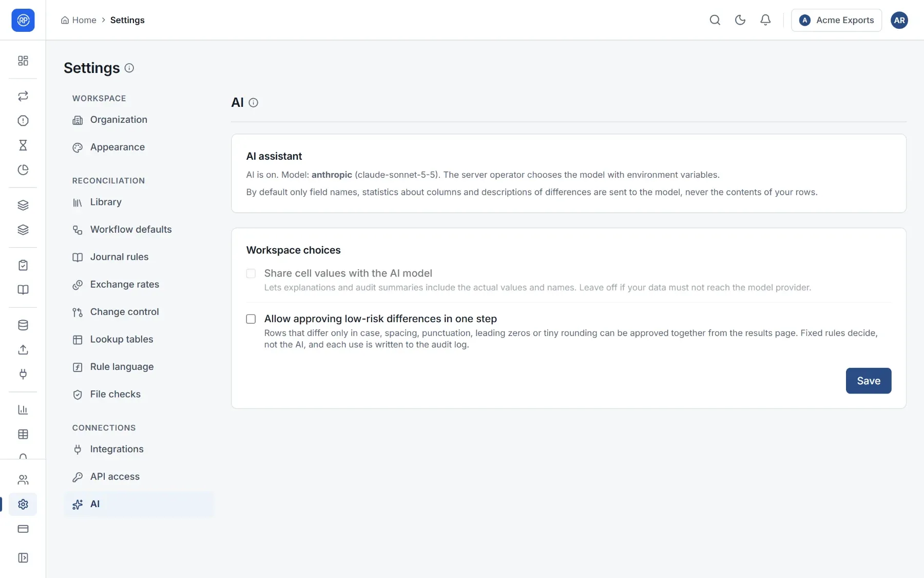The height and width of the screenshot is (578, 924).
Task: Go to Home via the breadcrumb link
Action: [79, 20]
